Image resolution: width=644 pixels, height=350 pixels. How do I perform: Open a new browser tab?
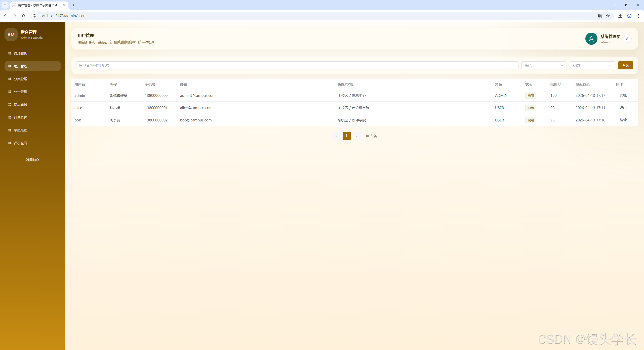click(x=73, y=5)
